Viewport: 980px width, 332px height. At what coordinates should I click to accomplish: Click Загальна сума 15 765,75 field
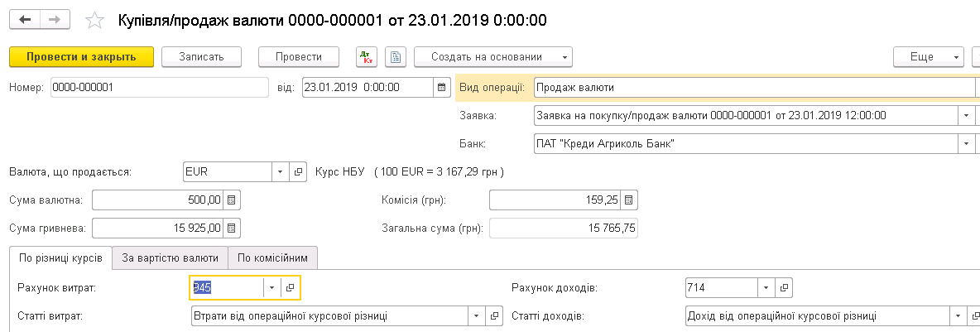click(563, 229)
